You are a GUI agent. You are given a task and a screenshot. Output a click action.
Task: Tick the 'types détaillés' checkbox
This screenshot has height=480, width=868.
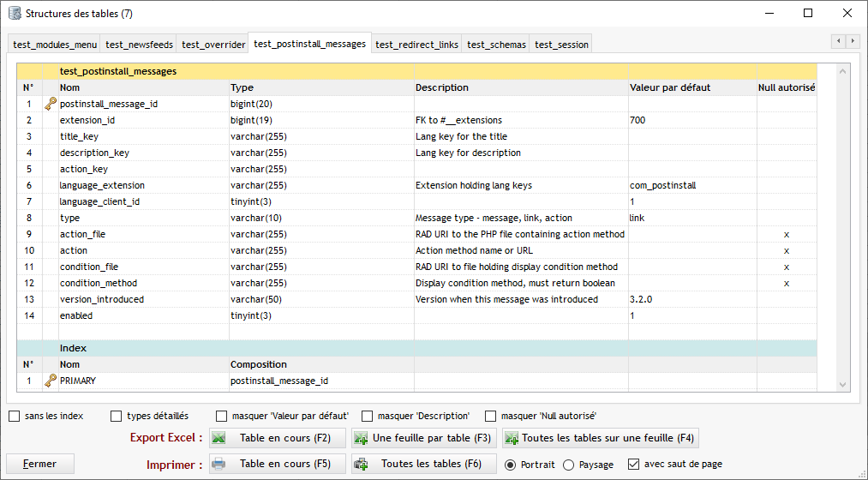(x=117, y=416)
